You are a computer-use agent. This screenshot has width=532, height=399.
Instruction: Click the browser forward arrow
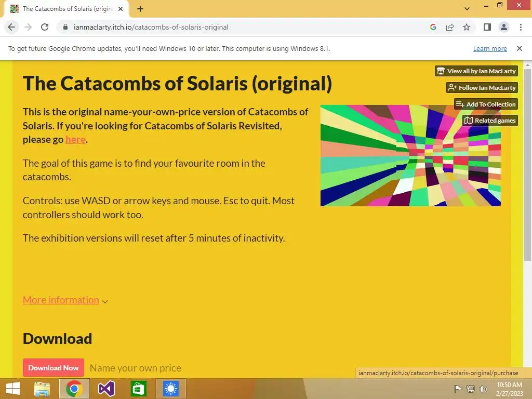28,27
